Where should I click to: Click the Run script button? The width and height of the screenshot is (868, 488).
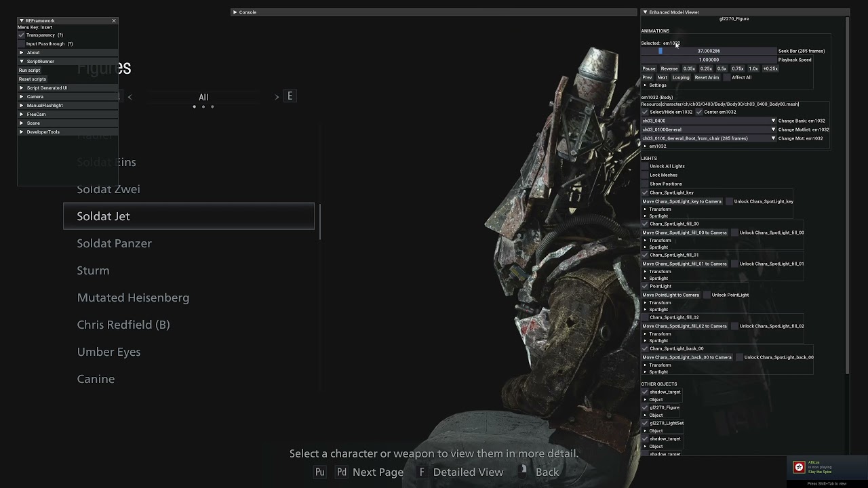29,70
